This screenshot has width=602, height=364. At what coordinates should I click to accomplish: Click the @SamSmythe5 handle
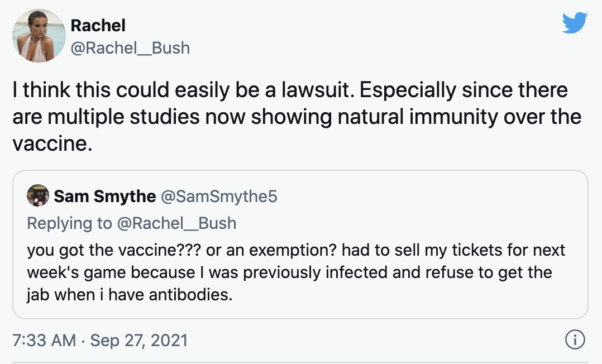pos(219,196)
